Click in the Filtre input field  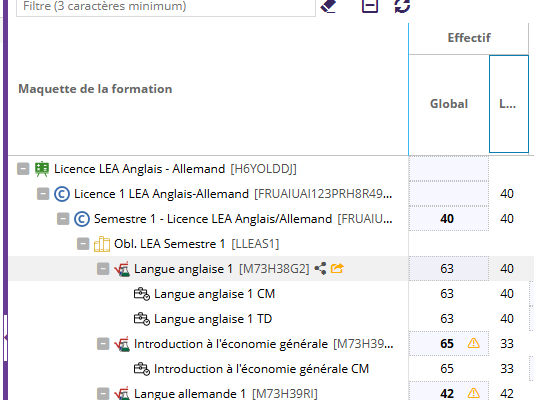pyautogui.click(x=166, y=6)
